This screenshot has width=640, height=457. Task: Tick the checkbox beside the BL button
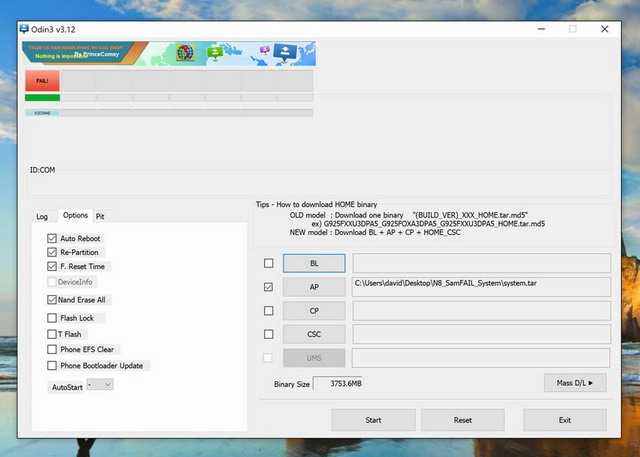(268, 264)
